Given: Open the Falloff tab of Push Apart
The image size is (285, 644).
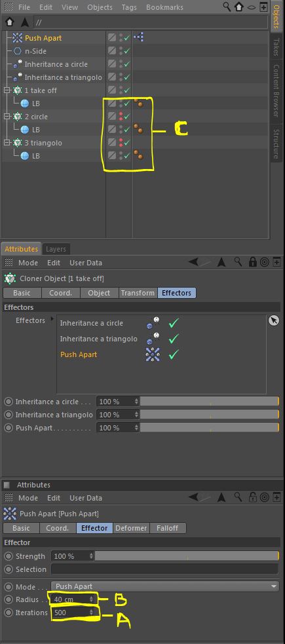Looking at the screenshot, I should [x=168, y=528].
